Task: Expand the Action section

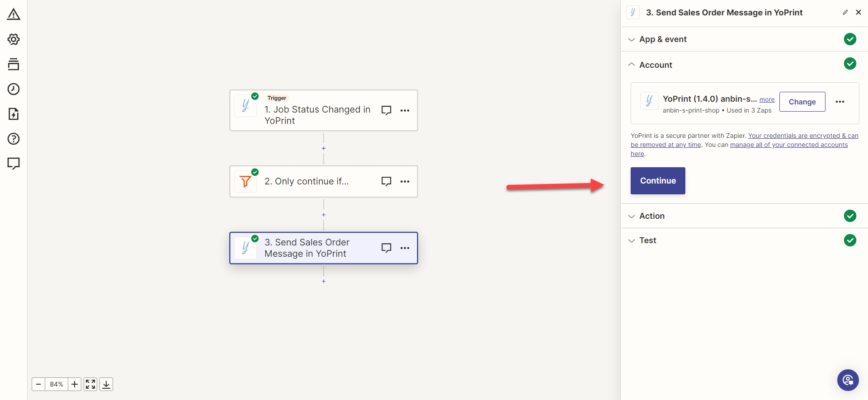Action: 744,216
